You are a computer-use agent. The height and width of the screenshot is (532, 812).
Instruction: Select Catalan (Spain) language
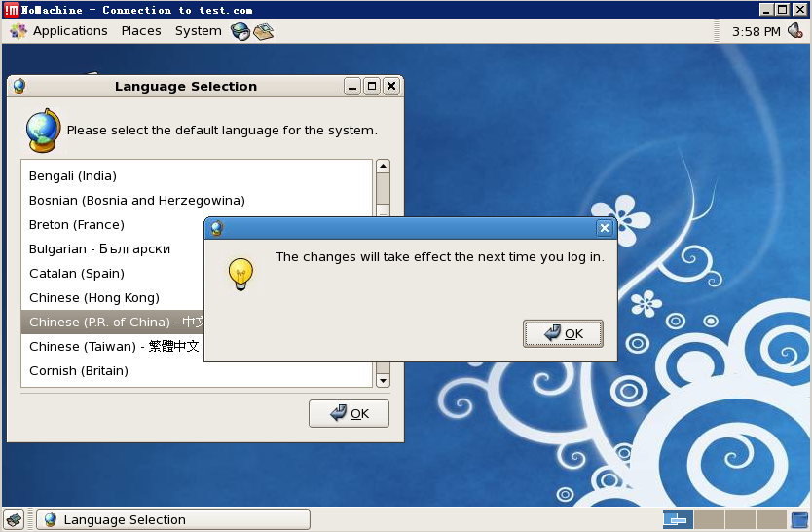click(113, 274)
